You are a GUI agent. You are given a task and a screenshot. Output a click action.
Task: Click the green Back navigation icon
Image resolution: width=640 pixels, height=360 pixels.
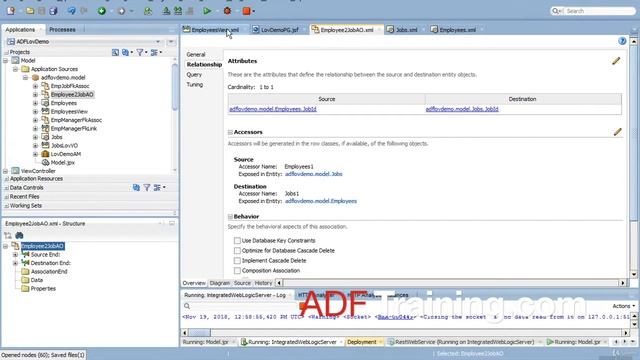tap(102, 11)
